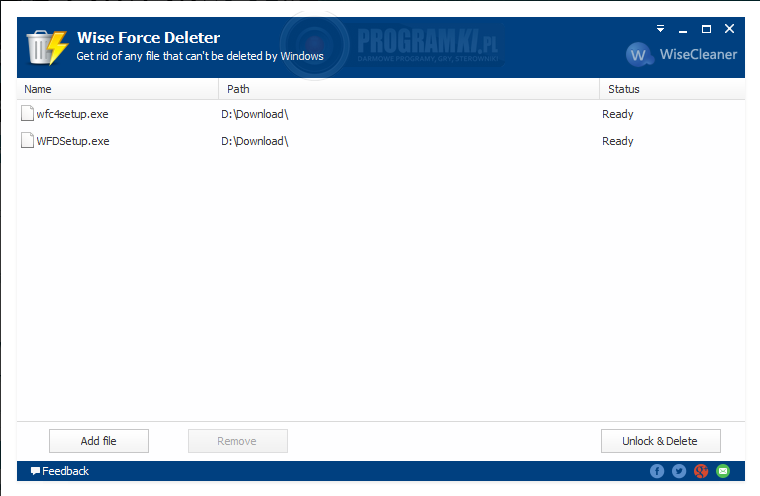Open the WiseCleaner logo link
The image size is (760, 496).
point(681,54)
